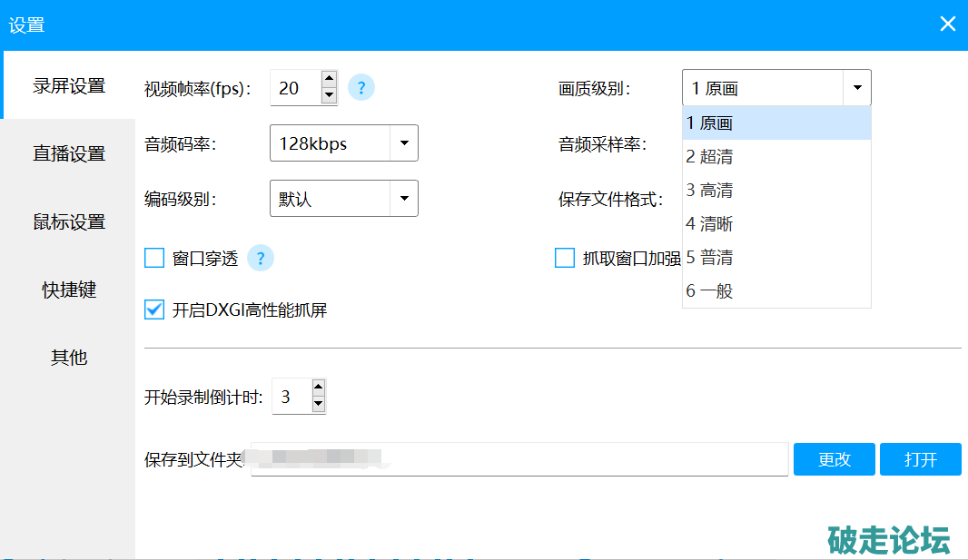Screen dimensions: 968x560
Task: Toggle the 抓取窗口加强 checkbox
Action: [x=565, y=259]
